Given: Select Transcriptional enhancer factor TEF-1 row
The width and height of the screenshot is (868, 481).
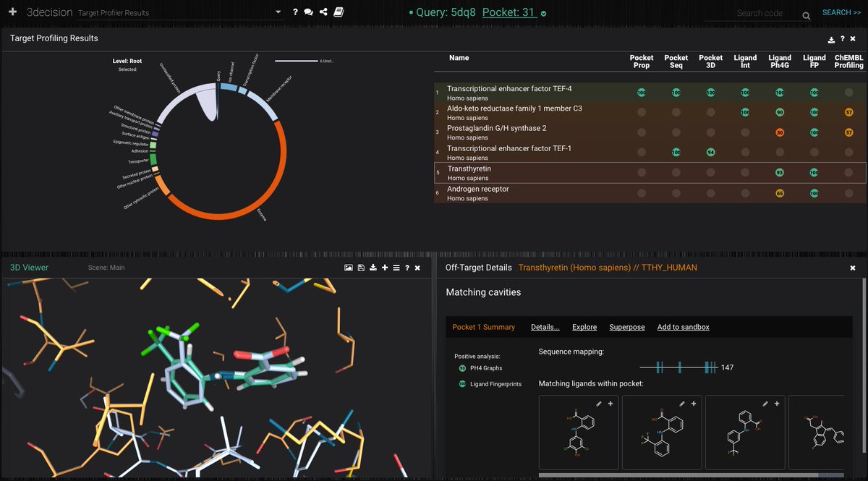Looking at the screenshot, I should coord(650,153).
